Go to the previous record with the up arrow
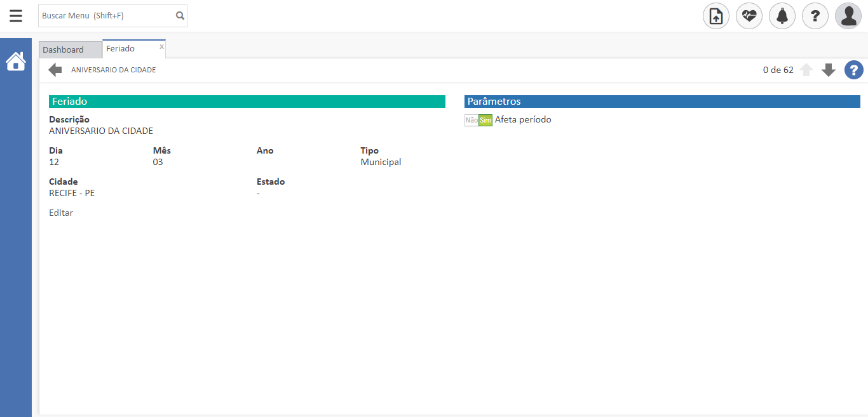This screenshot has height=417, width=868. coord(806,70)
